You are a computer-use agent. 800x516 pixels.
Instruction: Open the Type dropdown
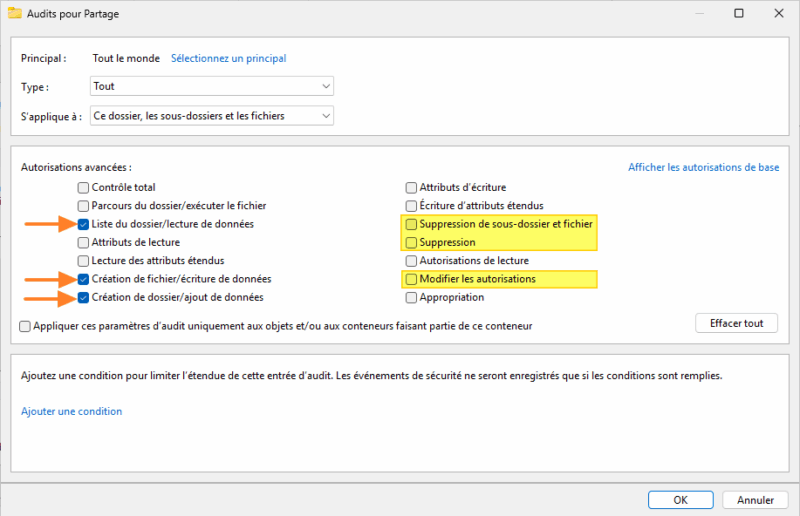[x=212, y=87]
